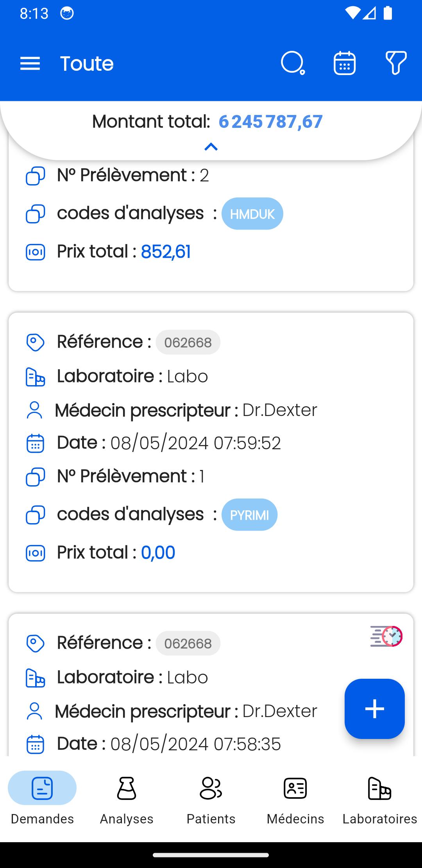Open the calendar date filter

click(x=344, y=63)
